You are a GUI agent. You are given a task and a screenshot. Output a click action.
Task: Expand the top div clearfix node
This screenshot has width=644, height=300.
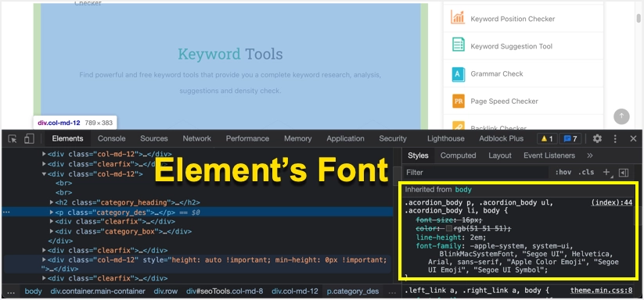(x=45, y=164)
